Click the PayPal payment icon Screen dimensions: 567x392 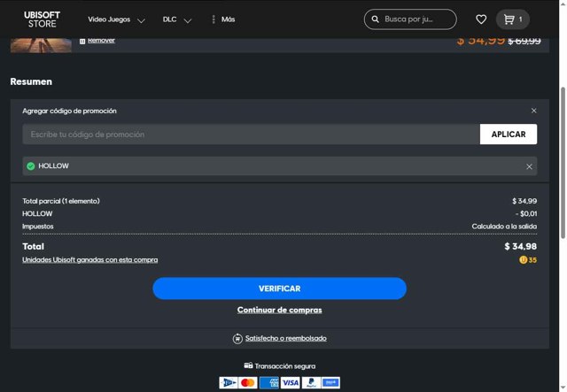(311, 382)
